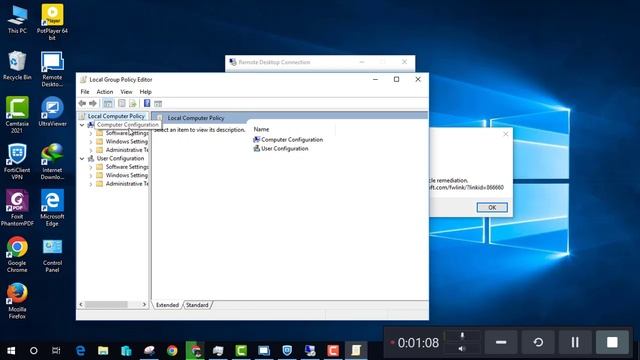Click the Export List toolbar icon
Screen dimensions: 640x360
[133, 104]
